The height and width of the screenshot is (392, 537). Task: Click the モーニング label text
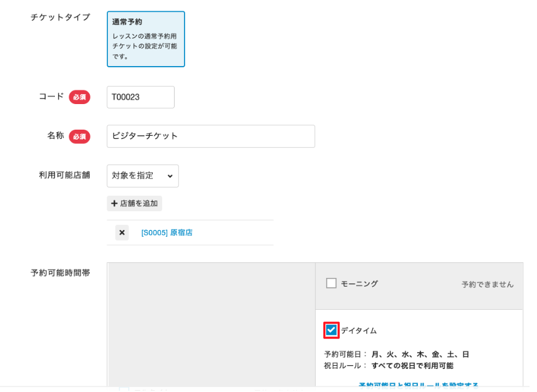[x=359, y=284]
